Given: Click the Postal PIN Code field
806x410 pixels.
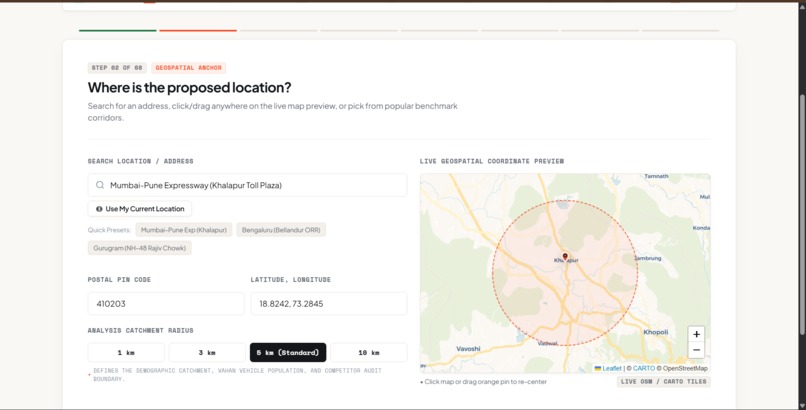Looking at the screenshot, I should pos(166,304).
